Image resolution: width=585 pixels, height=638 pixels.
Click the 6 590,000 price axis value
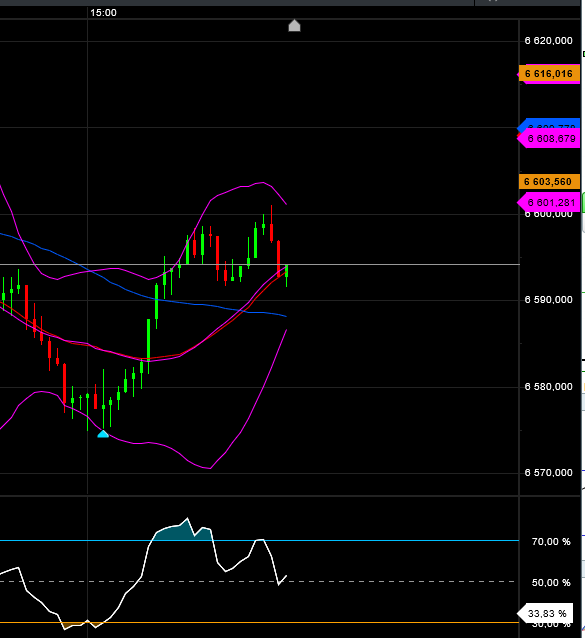click(x=548, y=300)
